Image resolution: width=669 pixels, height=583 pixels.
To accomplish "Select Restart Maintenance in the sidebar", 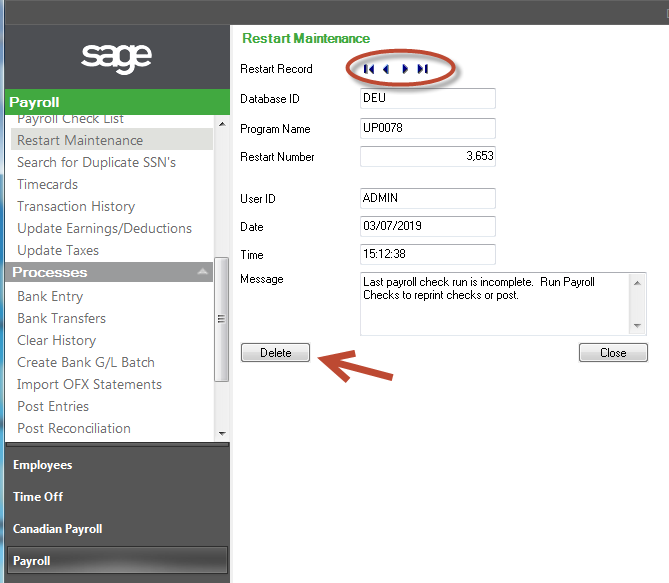I will pyautogui.click(x=112, y=140).
